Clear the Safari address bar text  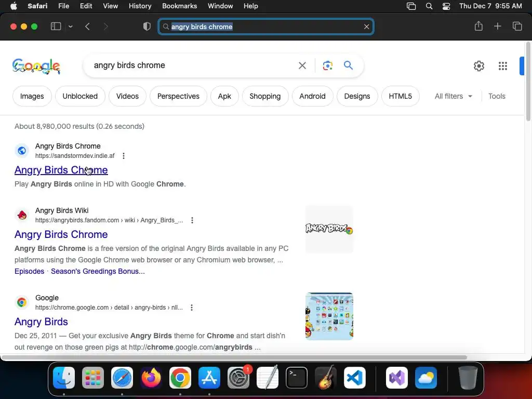coord(366,26)
